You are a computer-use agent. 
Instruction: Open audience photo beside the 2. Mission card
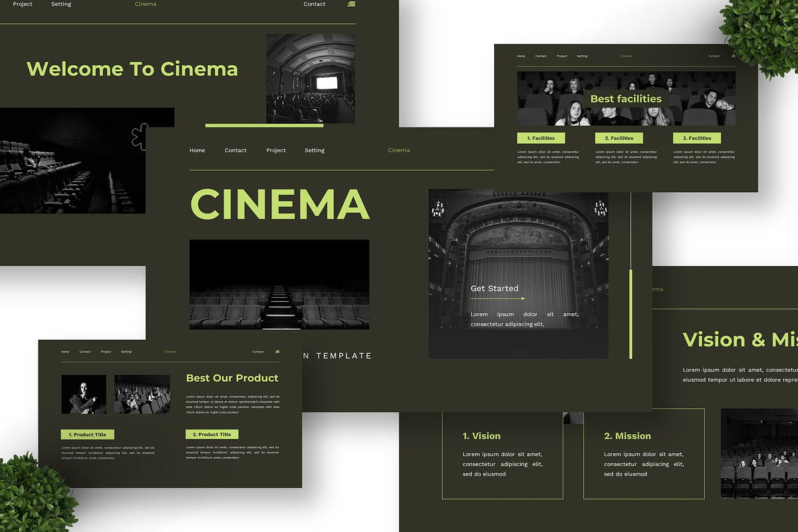pyautogui.click(x=759, y=454)
